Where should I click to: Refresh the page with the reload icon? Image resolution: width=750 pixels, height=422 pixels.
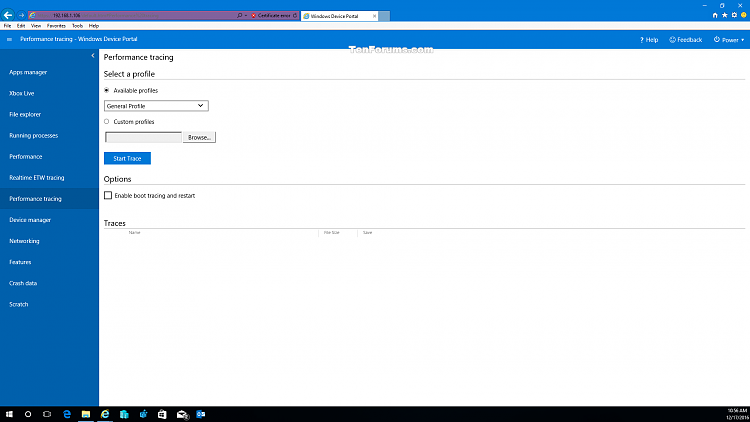[x=295, y=16]
